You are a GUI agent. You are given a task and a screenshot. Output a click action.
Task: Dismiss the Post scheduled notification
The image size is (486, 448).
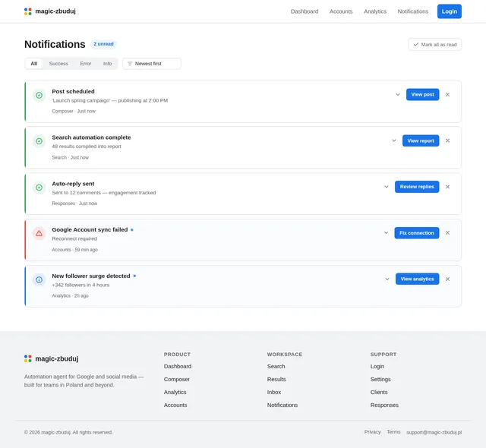(447, 94)
